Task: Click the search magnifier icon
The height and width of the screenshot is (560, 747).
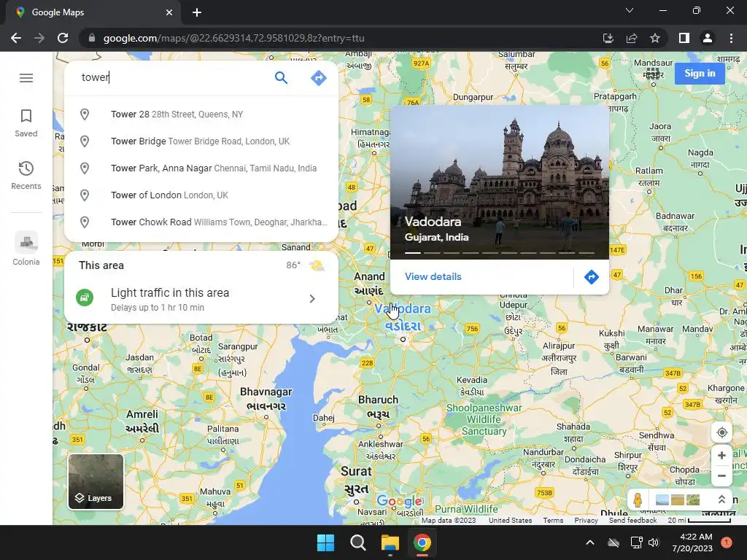Action: (x=281, y=77)
